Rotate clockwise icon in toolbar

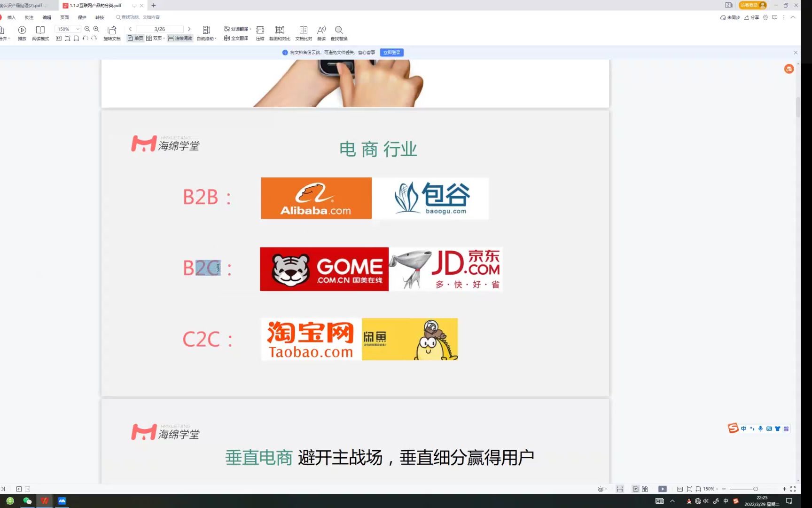pyautogui.click(x=94, y=38)
